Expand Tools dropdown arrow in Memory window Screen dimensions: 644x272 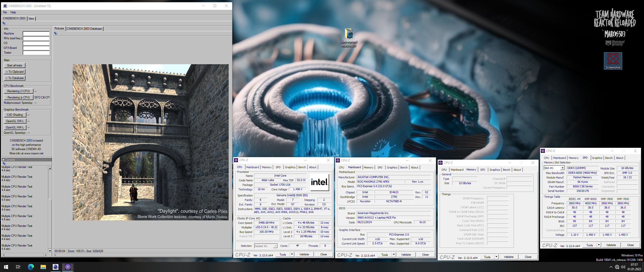coord(496,257)
